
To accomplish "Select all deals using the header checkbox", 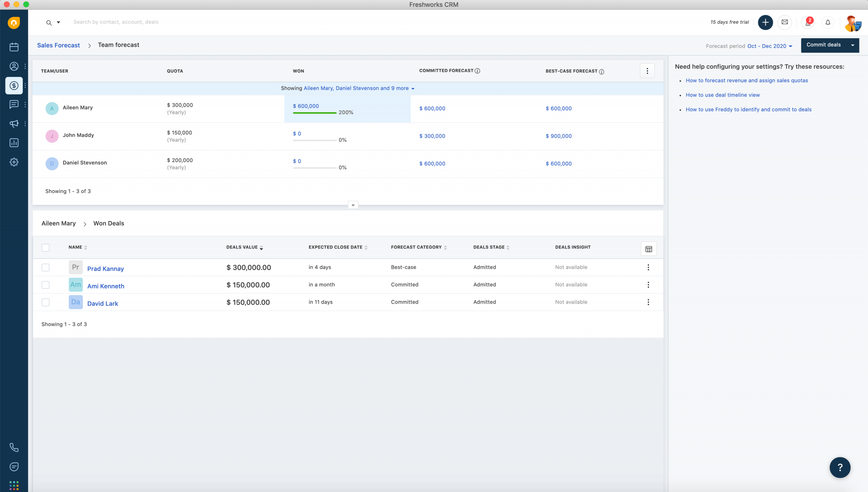I will pos(45,247).
